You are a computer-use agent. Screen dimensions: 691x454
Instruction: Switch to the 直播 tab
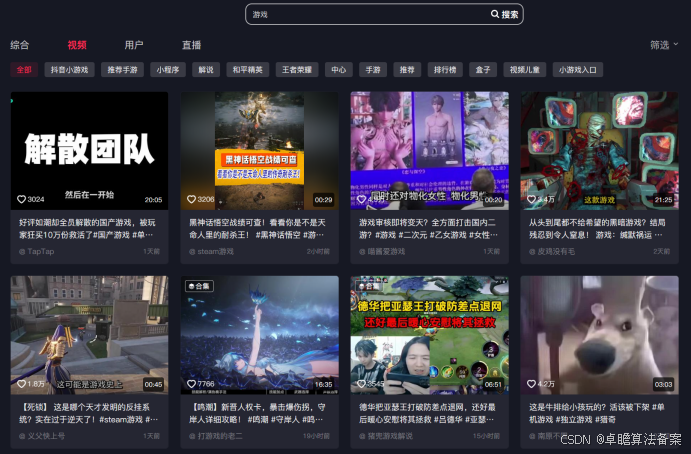[x=191, y=45]
